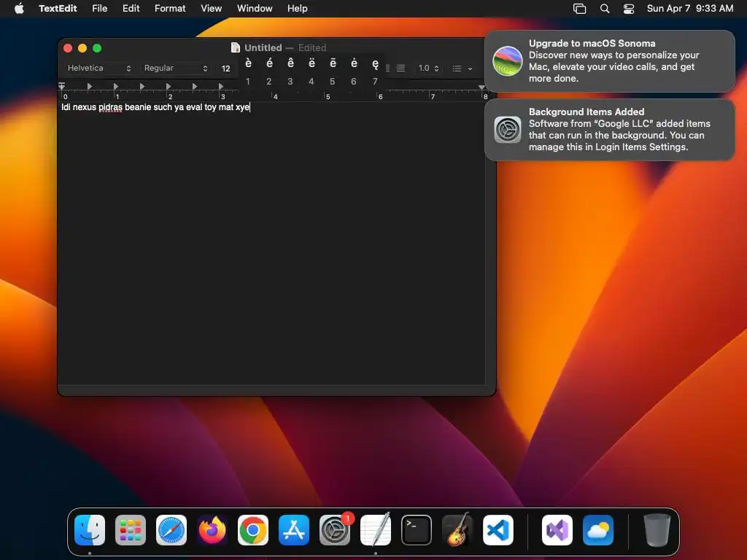This screenshot has width=747, height=560.
Task: Choose the é acute accent option
Action: [x=269, y=64]
